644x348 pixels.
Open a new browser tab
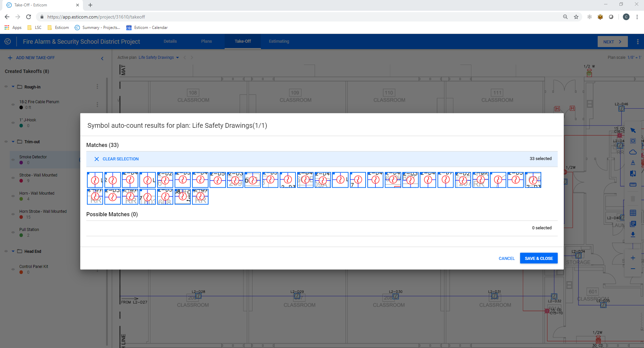(90, 5)
